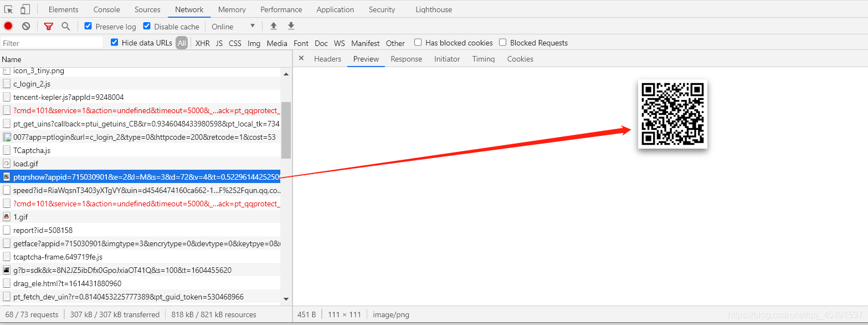Screen dimensions: 868x325
Task: Uncheck Hide data URLs checkbox
Action: (x=115, y=42)
